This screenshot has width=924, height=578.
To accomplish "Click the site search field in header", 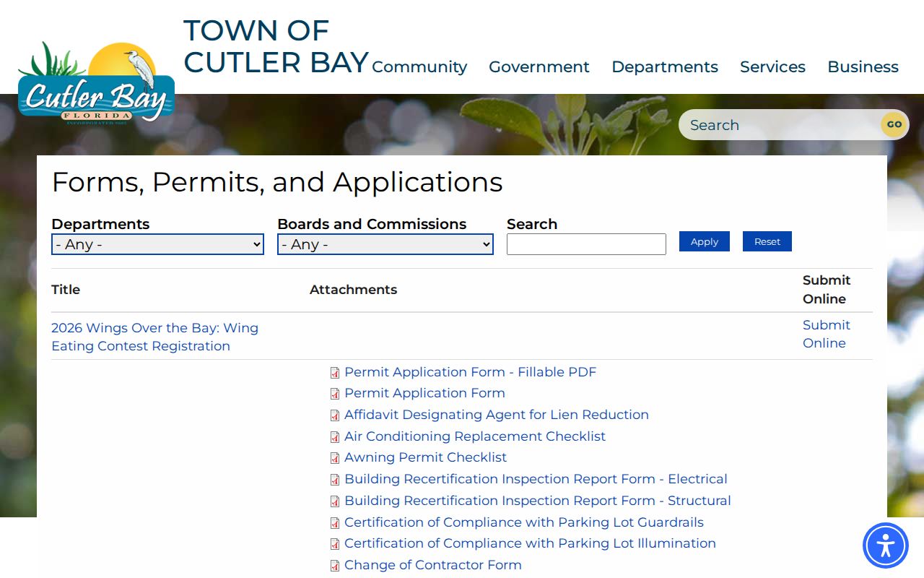I will point(780,125).
